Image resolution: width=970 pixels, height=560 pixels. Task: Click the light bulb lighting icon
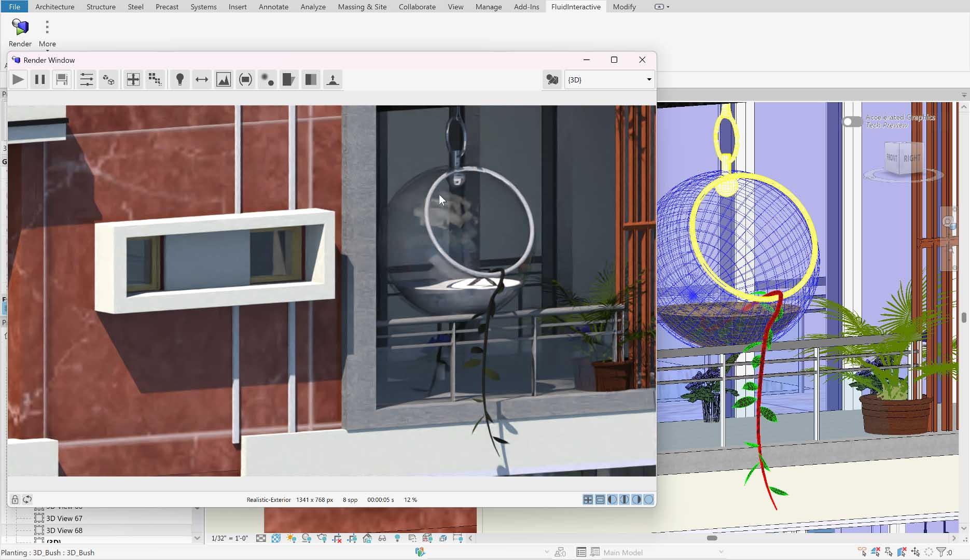click(180, 80)
